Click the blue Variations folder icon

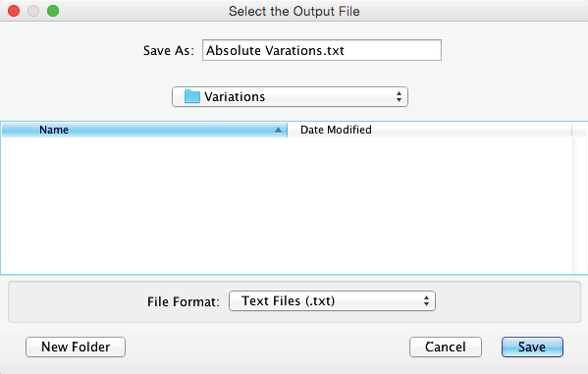(x=192, y=96)
